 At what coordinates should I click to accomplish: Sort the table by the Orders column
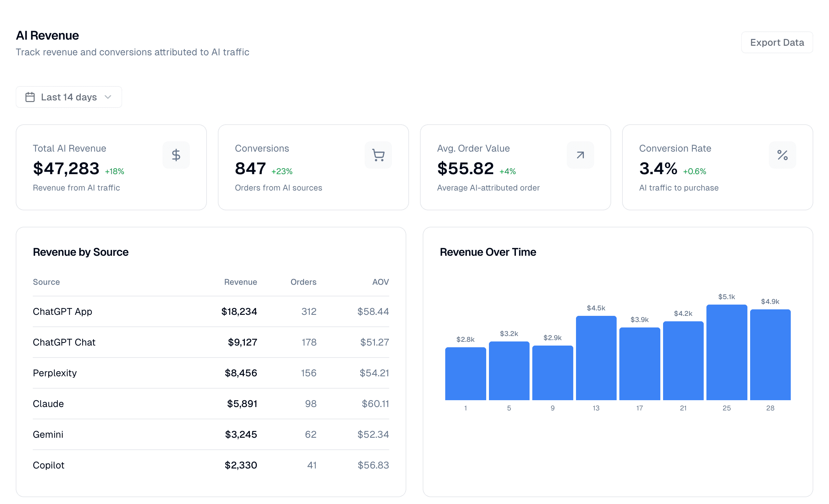click(303, 282)
